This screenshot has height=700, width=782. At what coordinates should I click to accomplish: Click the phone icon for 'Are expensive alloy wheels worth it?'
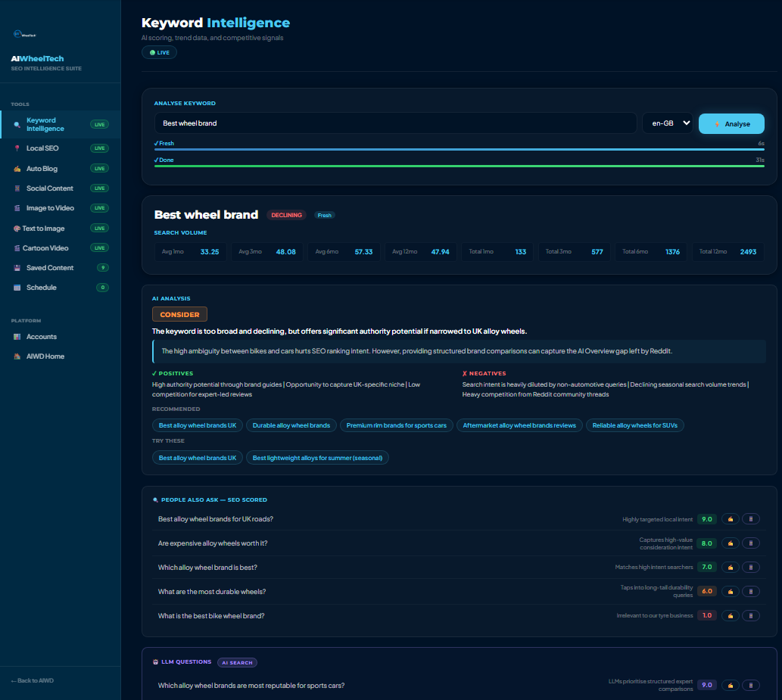pyautogui.click(x=750, y=543)
